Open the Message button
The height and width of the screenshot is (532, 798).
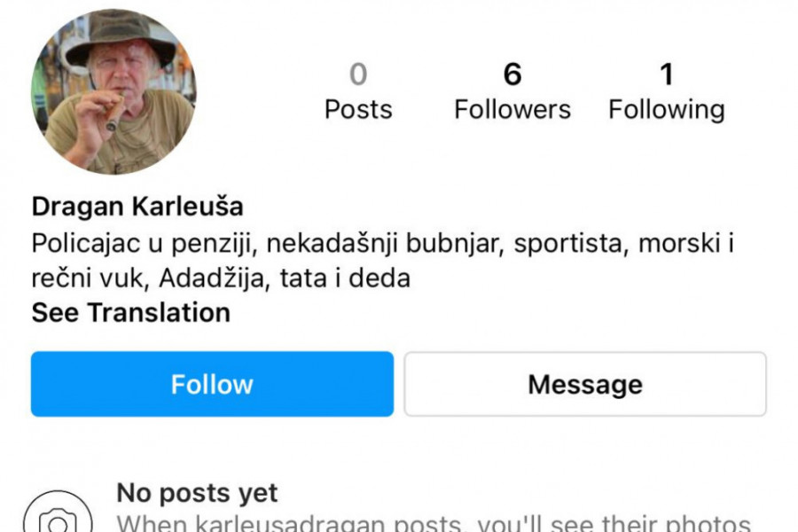585,384
